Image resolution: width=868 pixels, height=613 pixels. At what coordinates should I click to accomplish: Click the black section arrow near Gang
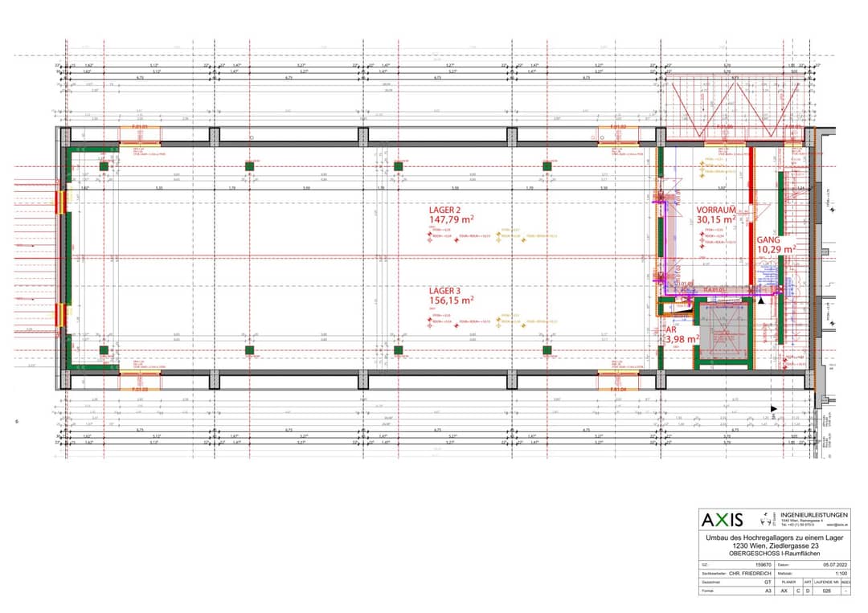[762, 301]
